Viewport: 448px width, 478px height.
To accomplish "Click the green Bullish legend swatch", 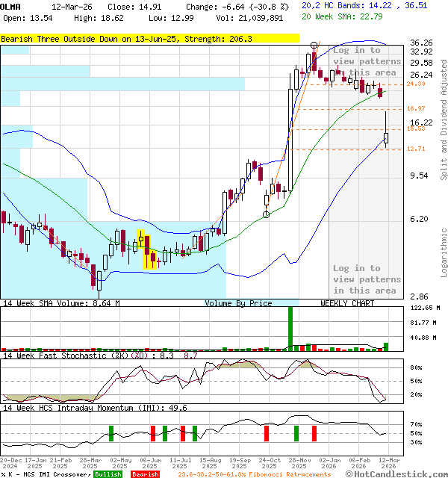I will click(108, 474).
